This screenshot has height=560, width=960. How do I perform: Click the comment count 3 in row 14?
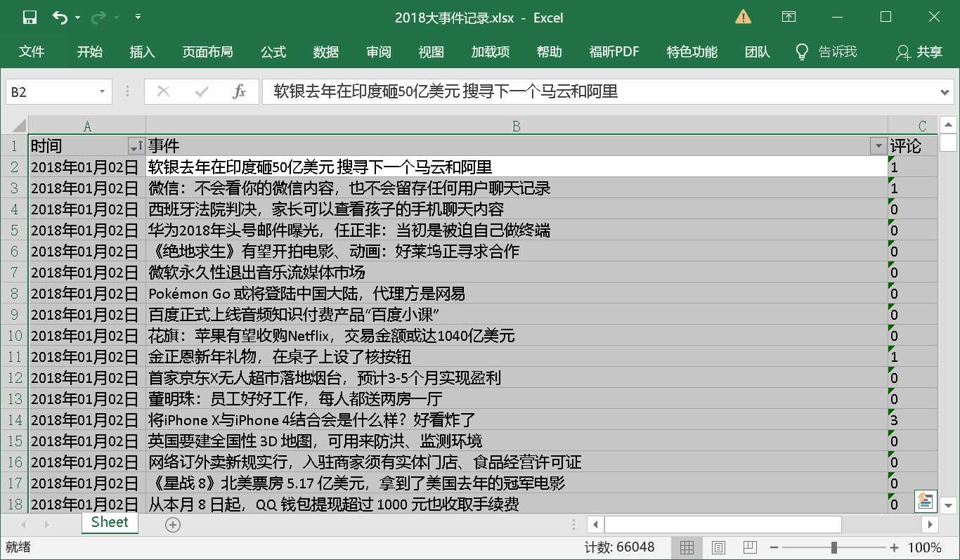[x=913, y=420]
